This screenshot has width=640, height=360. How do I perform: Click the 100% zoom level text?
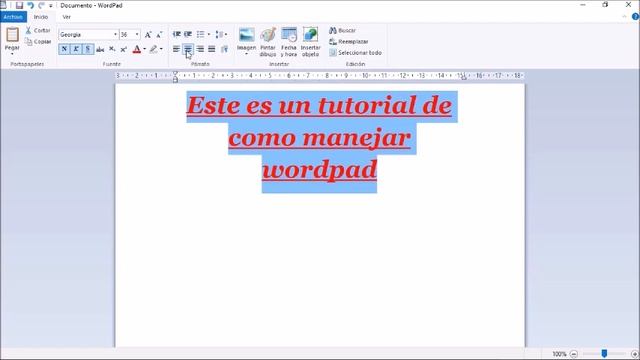click(559, 354)
